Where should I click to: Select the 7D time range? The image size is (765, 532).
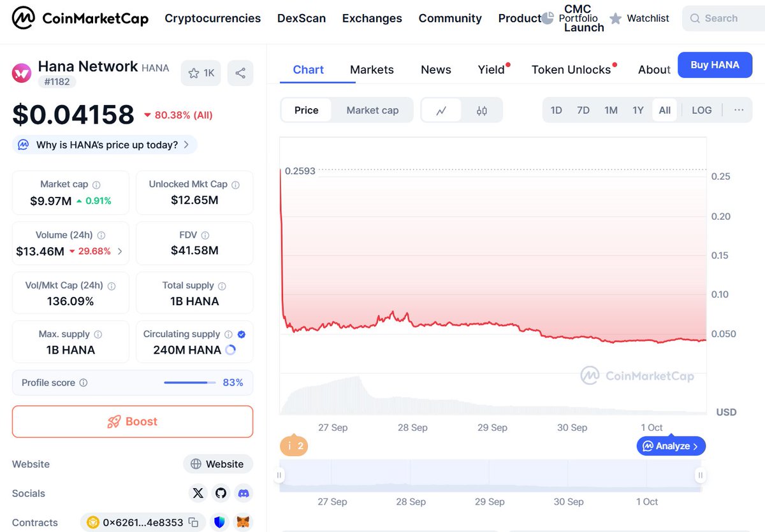583,110
